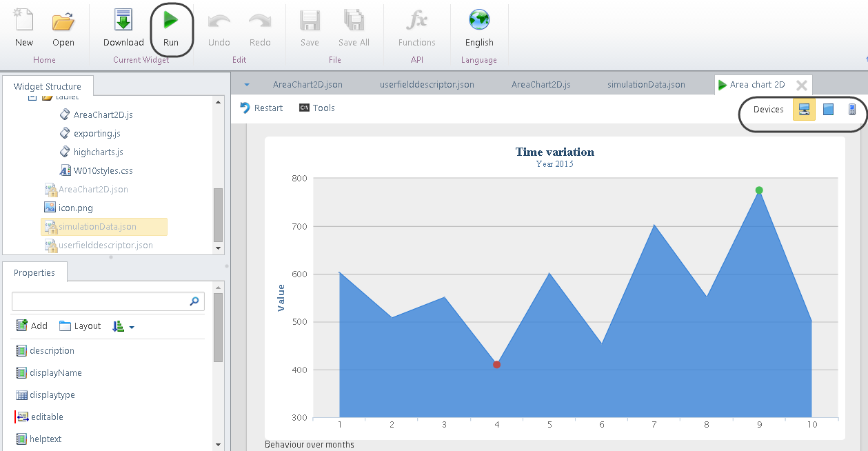
Task: Select the helptext property
Action: tap(38, 439)
